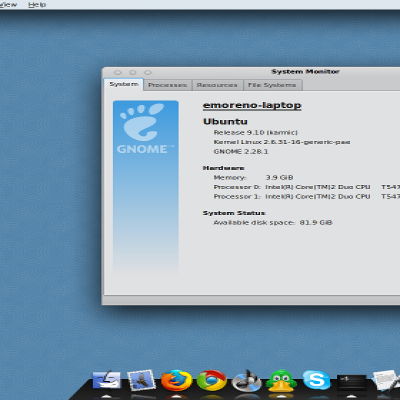
Task: Select the Memory 3.9 GiB value
Action: 279,177
